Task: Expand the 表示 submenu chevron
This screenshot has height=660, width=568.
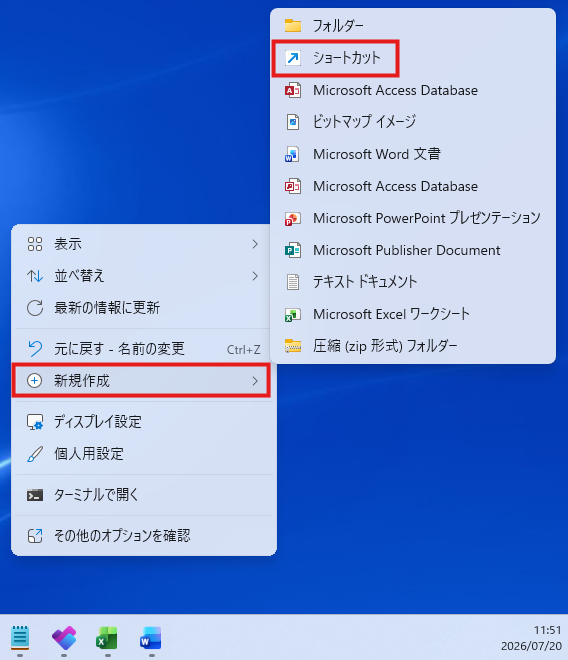Action: (255, 244)
